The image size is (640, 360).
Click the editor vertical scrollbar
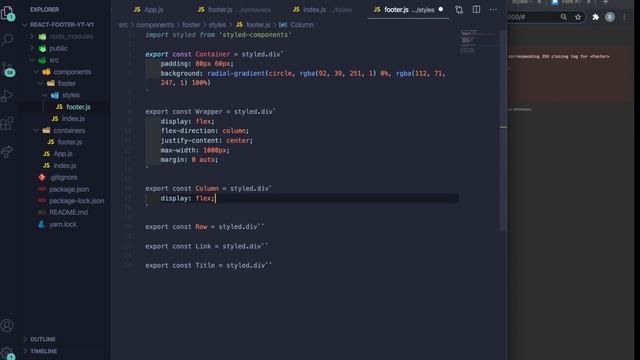tap(503, 131)
